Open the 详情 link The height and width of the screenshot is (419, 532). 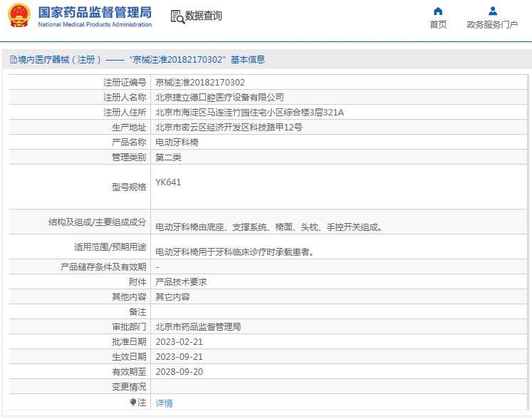tap(165, 403)
